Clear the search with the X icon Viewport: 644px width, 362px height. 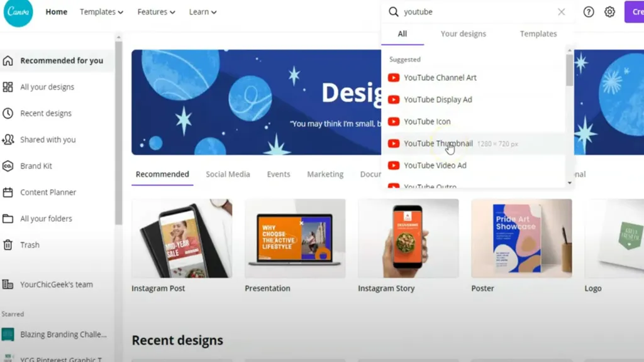(561, 12)
